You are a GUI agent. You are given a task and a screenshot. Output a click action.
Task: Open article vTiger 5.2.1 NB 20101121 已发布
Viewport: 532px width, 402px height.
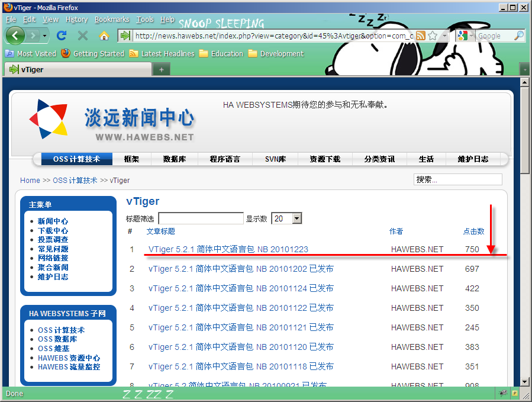coord(241,327)
